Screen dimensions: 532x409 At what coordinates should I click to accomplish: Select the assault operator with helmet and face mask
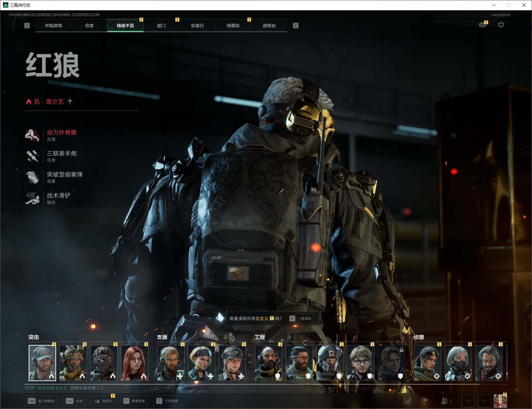(73, 363)
